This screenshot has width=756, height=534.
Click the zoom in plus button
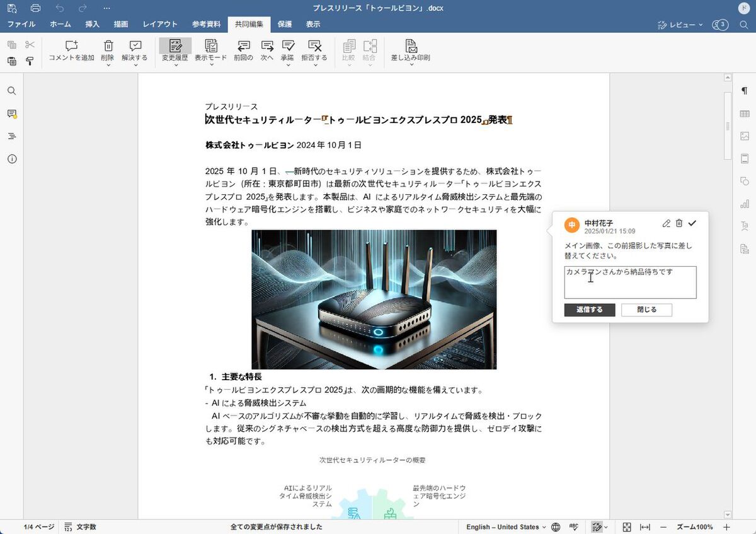[726, 527]
